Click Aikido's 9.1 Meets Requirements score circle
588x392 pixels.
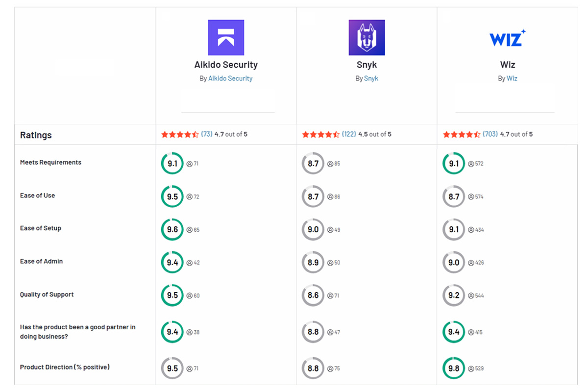click(x=172, y=164)
